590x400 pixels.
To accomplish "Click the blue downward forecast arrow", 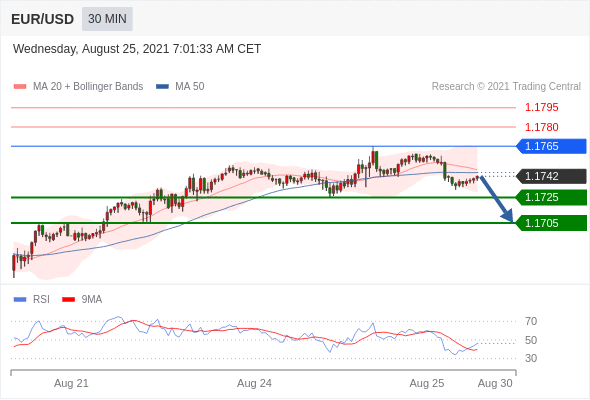I will tap(497, 199).
